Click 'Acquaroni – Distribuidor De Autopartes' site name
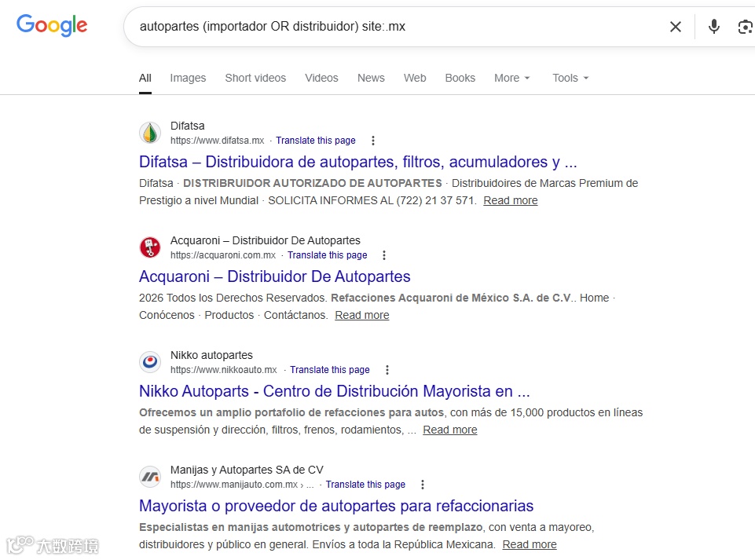 click(266, 240)
